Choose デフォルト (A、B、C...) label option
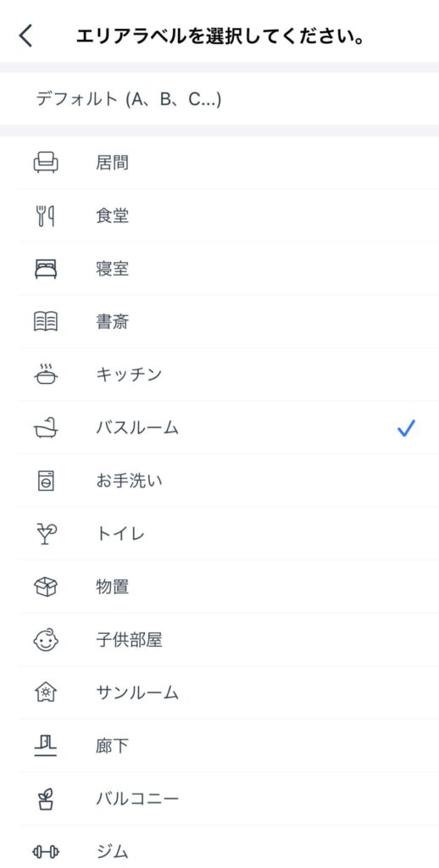439x868 pixels. [129, 99]
